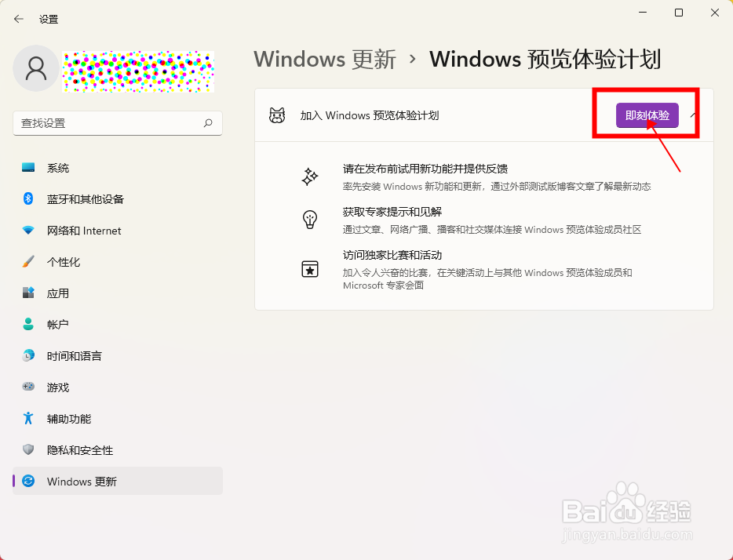Click the 即刻体验 button
Image resolution: width=733 pixels, height=560 pixels.
point(647,115)
